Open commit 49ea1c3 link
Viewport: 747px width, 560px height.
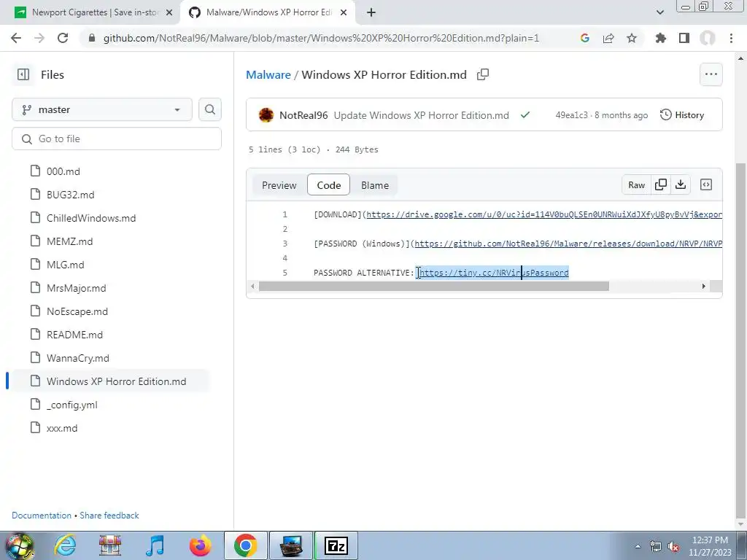571,114
